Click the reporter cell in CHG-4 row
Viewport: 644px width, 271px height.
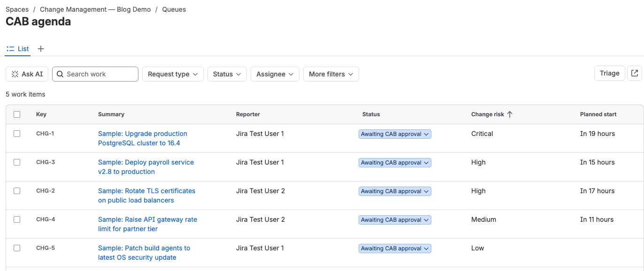(261, 219)
